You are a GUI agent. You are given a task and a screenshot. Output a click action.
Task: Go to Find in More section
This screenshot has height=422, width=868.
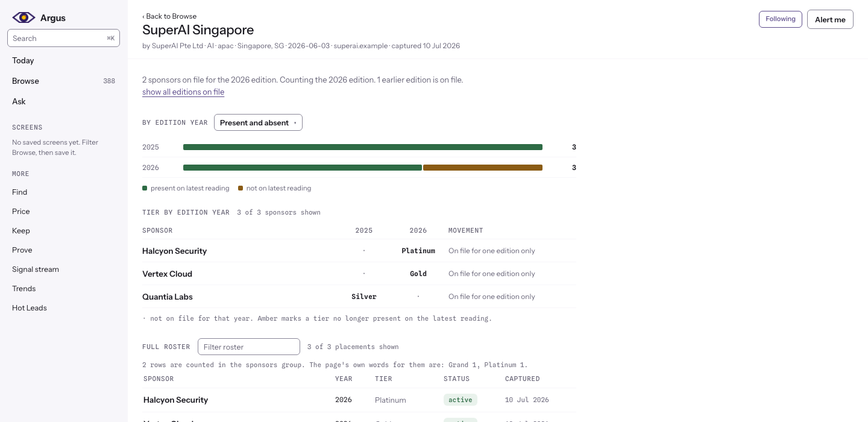point(19,192)
